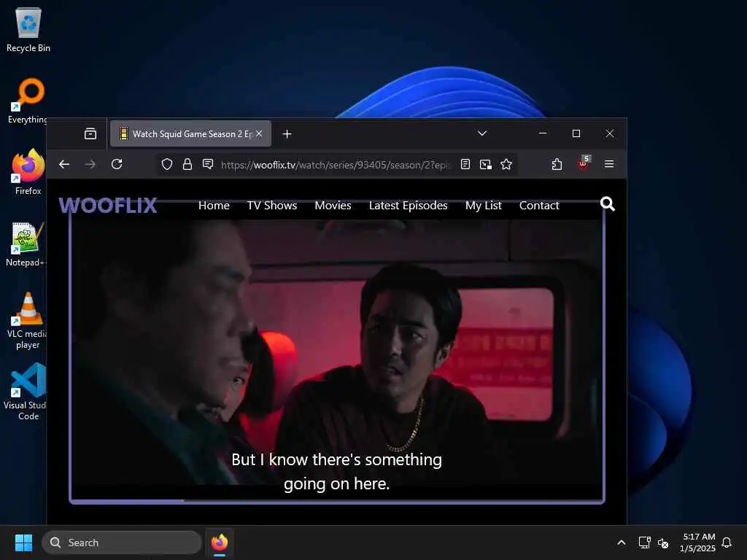Open the Firefox desktop shortcut
The width and height of the screenshot is (747, 560).
(x=28, y=172)
